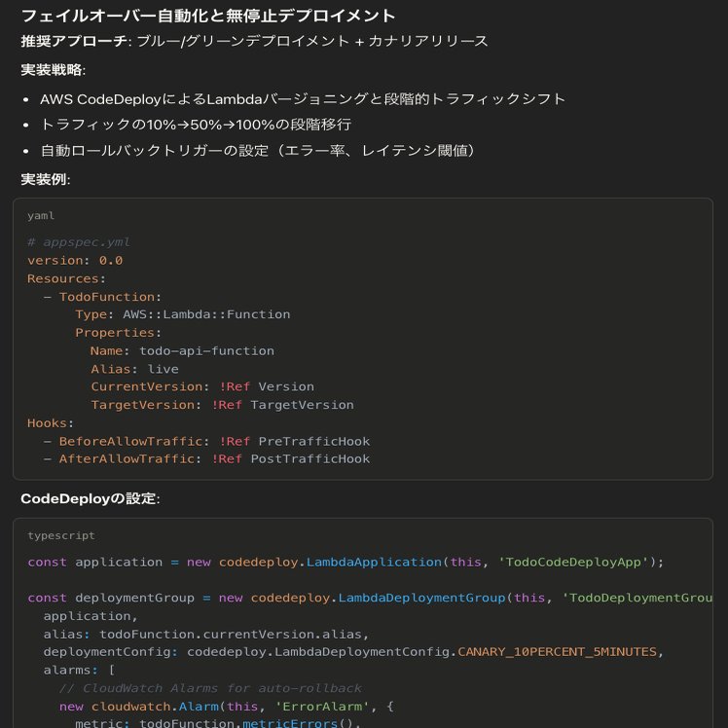Click the application, argument line

pyautogui.click(x=91, y=616)
